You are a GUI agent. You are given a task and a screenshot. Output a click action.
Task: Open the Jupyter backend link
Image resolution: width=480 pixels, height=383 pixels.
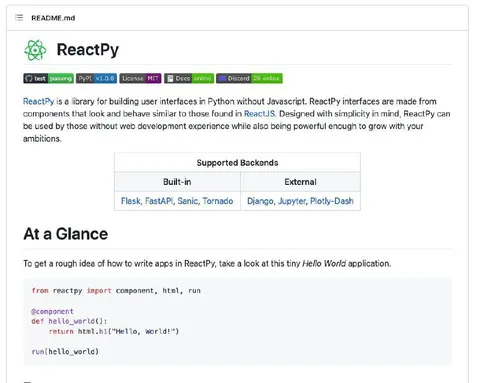click(x=292, y=201)
